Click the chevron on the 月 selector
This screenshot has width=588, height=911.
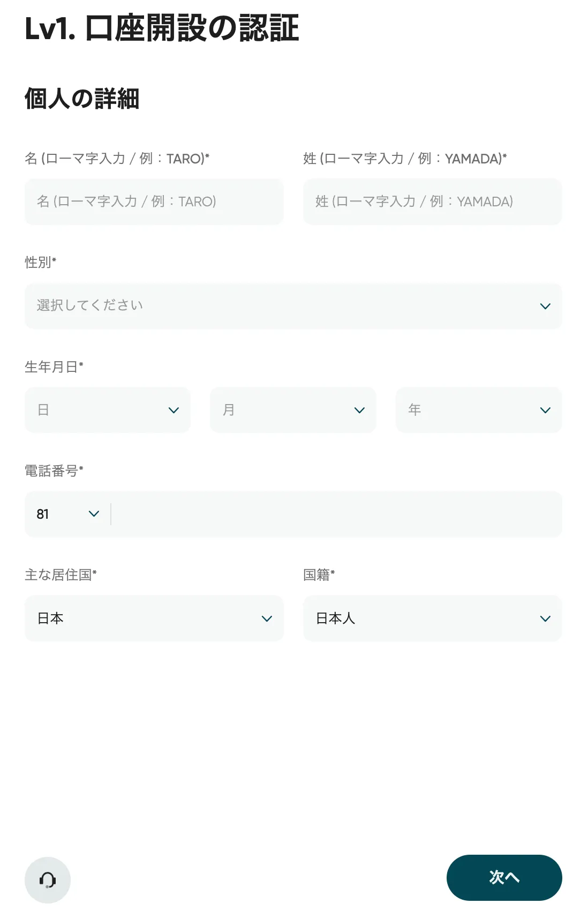point(359,410)
